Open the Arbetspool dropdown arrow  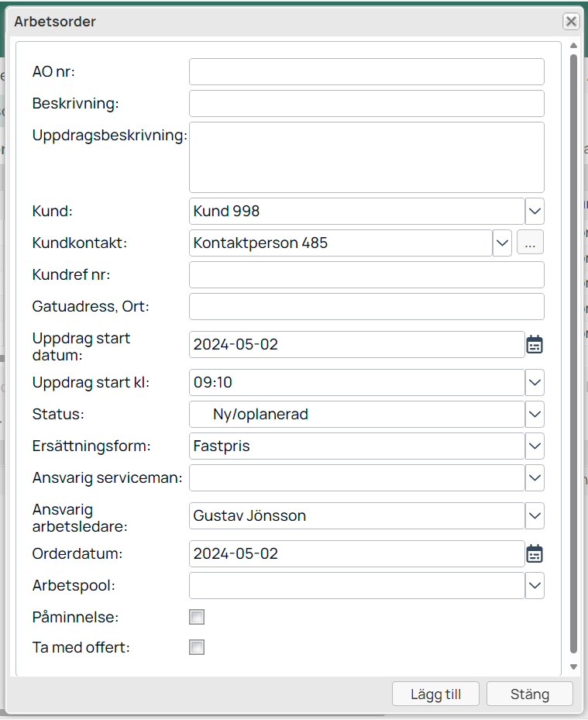(x=535, y=585)
